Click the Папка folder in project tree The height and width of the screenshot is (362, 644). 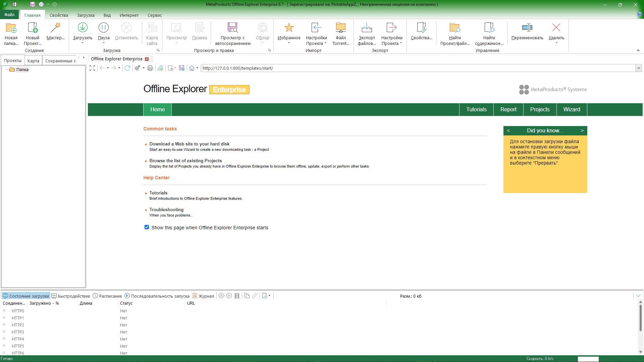22,70
